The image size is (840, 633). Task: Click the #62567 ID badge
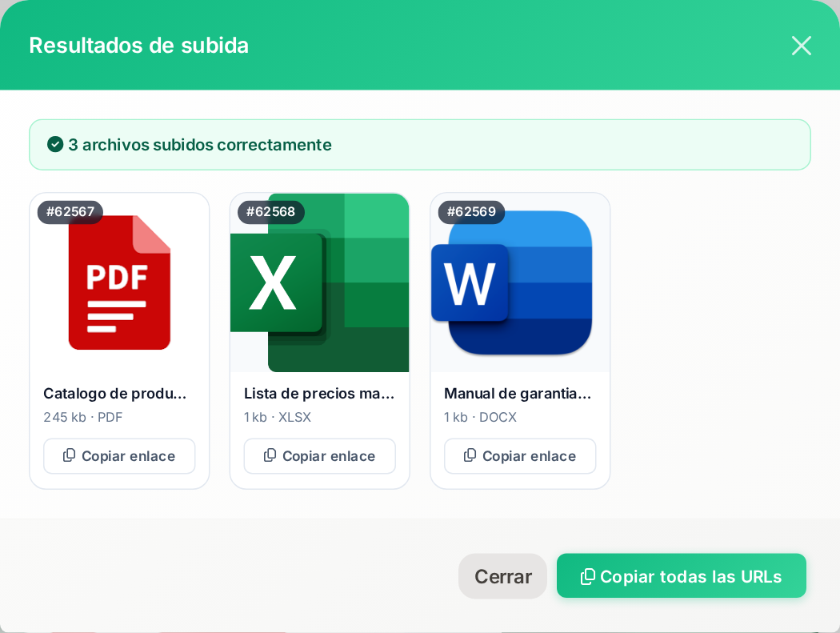70,212
